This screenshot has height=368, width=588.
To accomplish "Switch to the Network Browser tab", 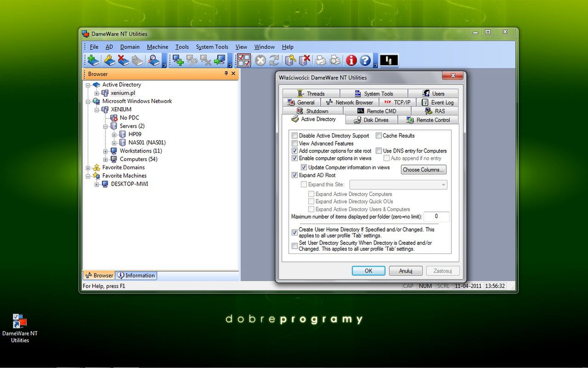I will point(350,103).
